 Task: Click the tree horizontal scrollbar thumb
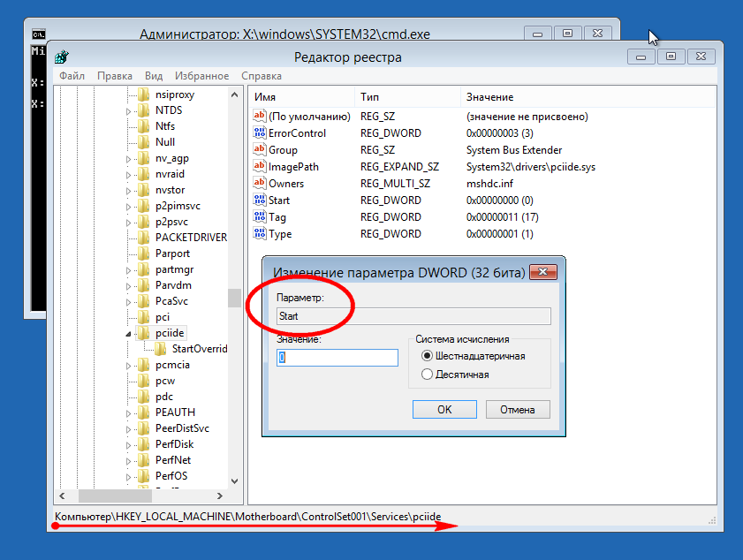tap(115, 496)
